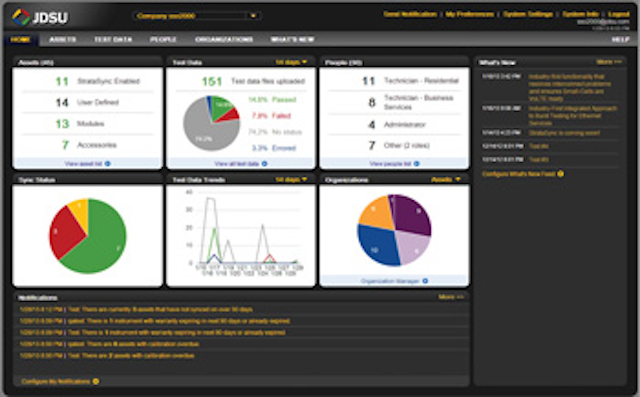Click More link in Notifications panel
This screenshot has width=640, height=397.
pyautogui.click(x=451, y=297)
